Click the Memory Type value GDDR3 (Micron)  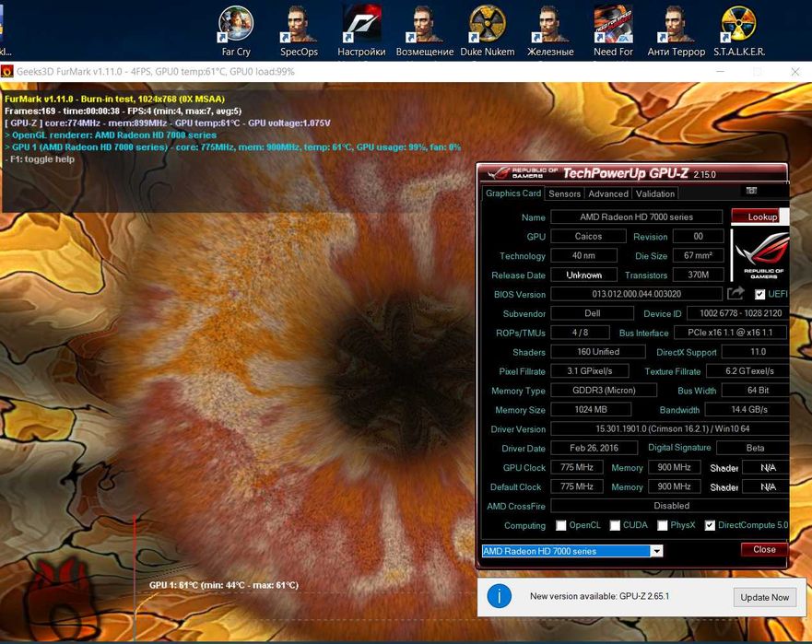coord(604,390)
